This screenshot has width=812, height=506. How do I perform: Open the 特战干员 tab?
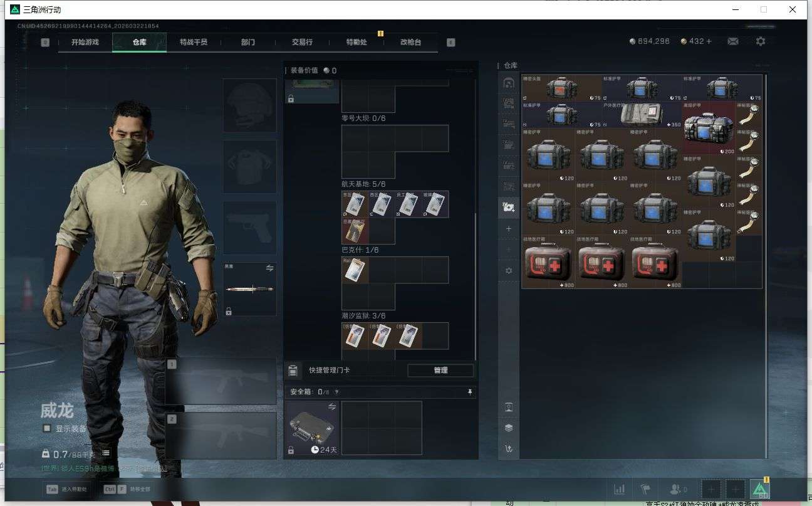[x=194, y=42]
